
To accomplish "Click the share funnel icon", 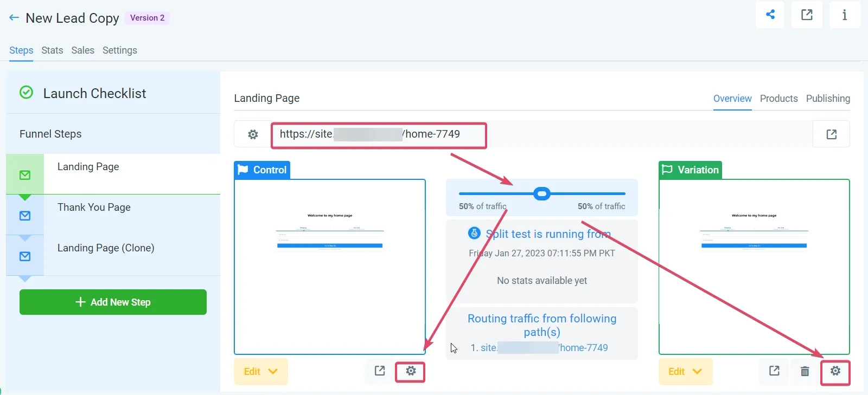I will [x=770, y=15].
